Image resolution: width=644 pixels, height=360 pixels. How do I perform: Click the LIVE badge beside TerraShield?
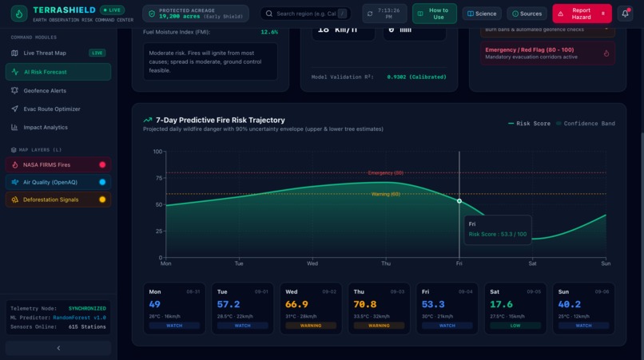click(x=112, y=10)
